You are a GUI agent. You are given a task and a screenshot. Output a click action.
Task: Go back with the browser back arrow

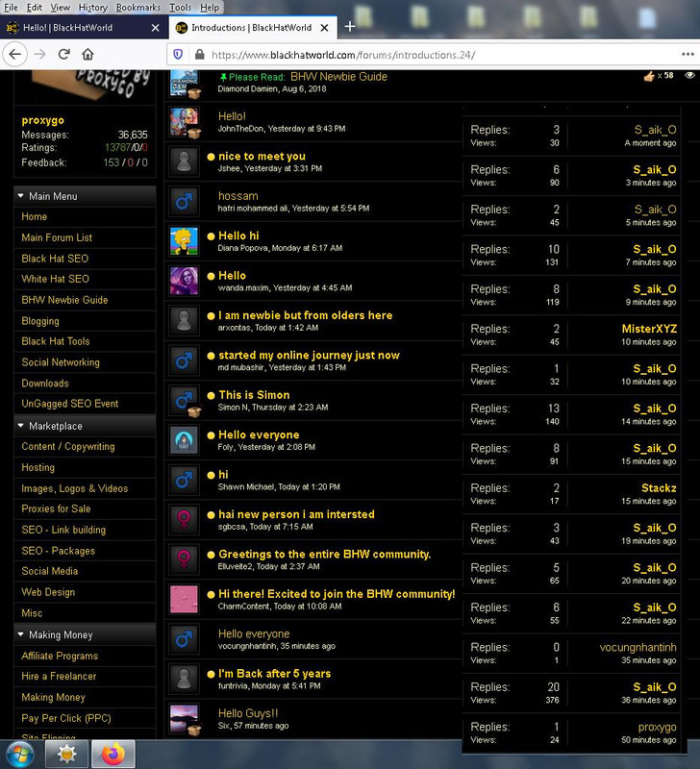pyautogui.click(x=14, y=55)
